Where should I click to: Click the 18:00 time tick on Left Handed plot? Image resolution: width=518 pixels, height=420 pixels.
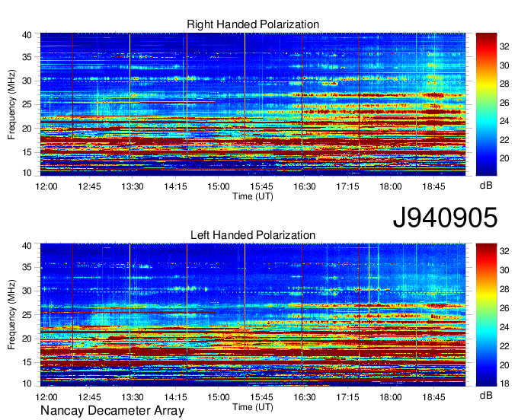[x=391, y=397]
